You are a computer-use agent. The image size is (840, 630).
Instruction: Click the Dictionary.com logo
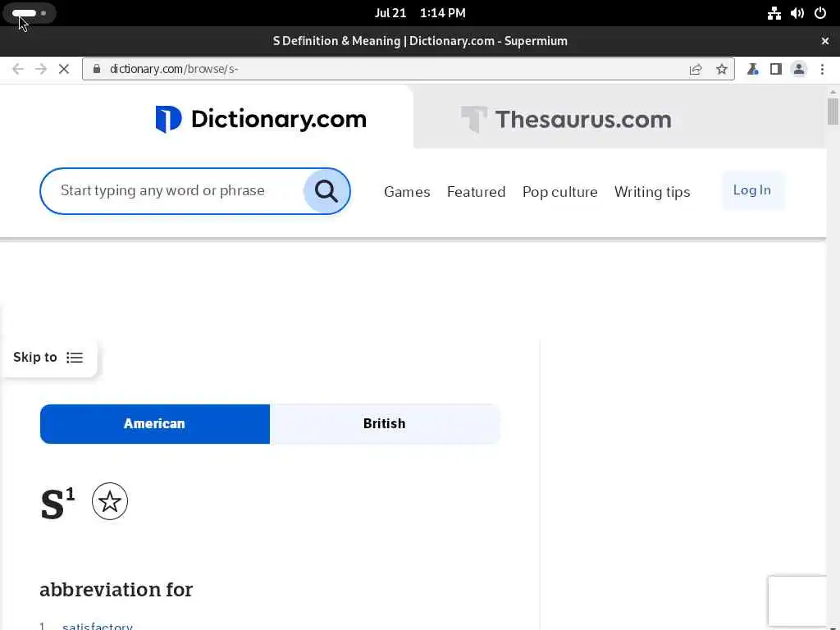click(261, 119)
